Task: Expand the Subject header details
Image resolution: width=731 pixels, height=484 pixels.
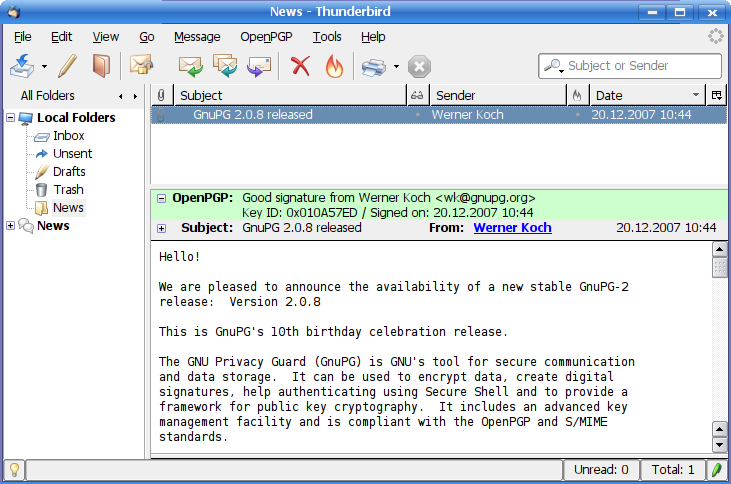Action: pyautogui.click(x=161, y=228)
